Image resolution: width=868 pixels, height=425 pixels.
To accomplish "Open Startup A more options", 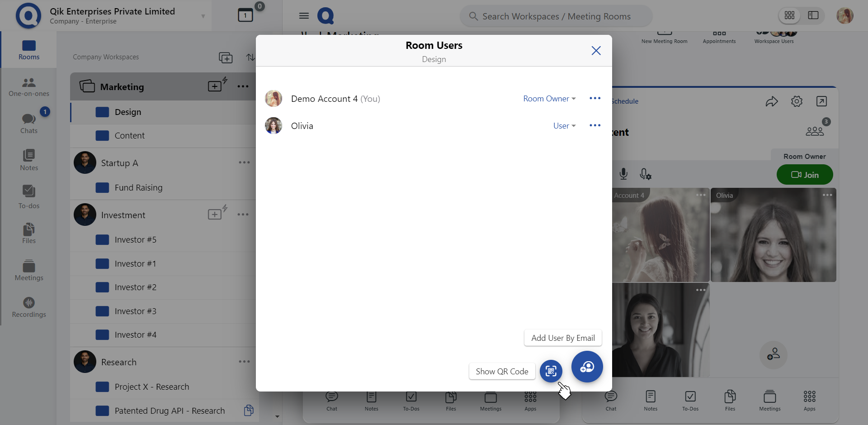I will pyautogui.click(x=244, y=162).
